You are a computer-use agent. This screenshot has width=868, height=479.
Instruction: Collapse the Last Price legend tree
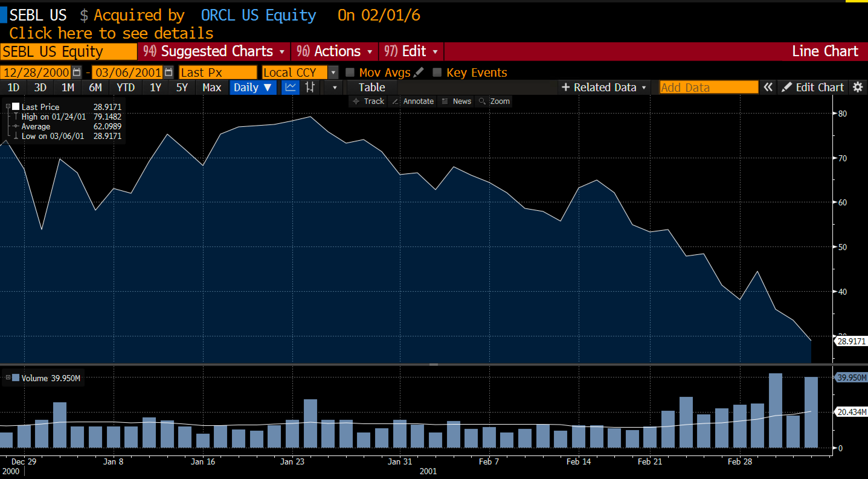(x=8, y=106)
